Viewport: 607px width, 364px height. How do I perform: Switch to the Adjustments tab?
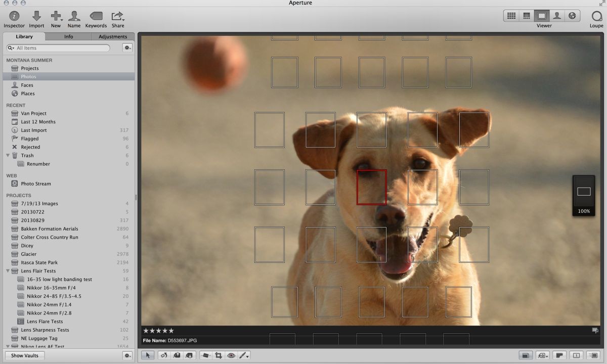tap(113, 36)
